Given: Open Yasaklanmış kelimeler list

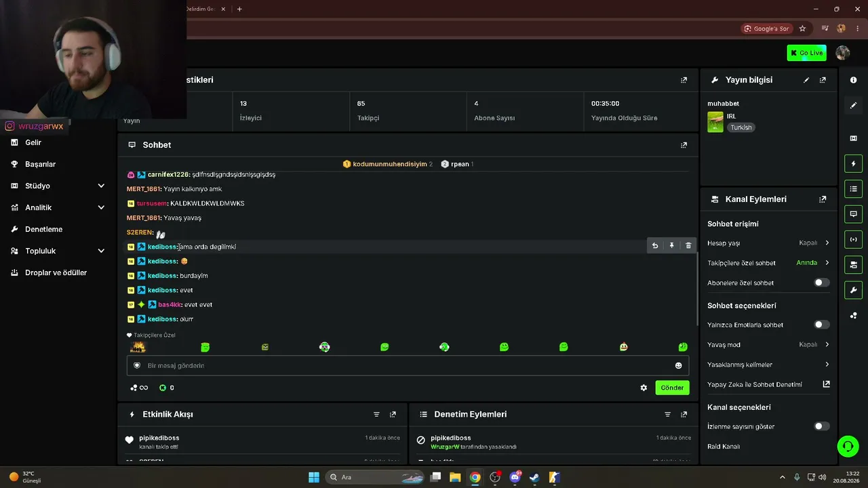Looking at the screenshot, I should tap(768, 365).
